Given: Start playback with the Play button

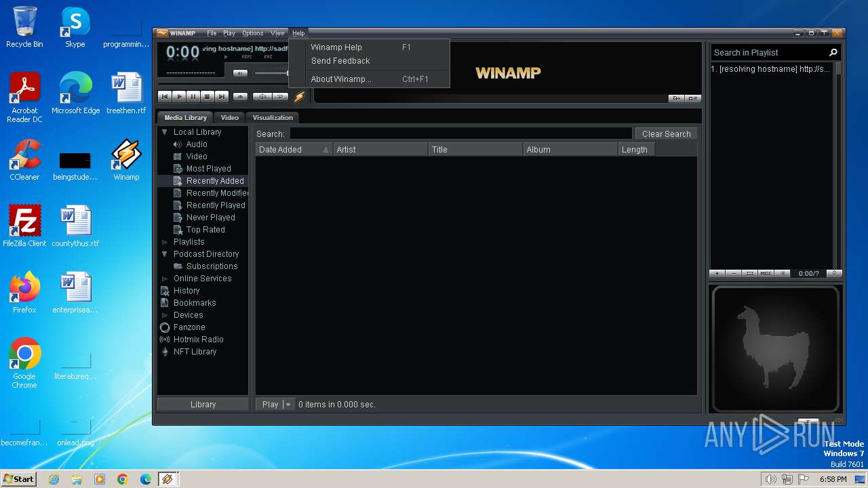Looking at the screenshot, I should point(179,97).
